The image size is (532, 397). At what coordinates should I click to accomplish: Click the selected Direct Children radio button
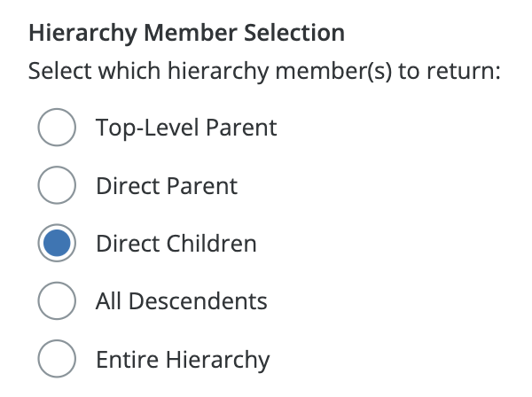point(56,244)
